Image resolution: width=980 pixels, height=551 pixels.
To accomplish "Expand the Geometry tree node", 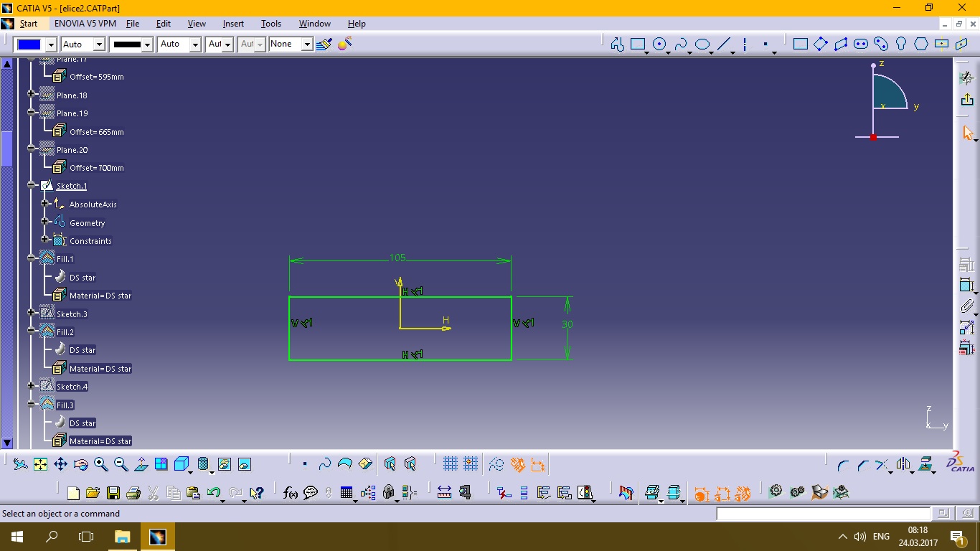I will tap(44, 222).
